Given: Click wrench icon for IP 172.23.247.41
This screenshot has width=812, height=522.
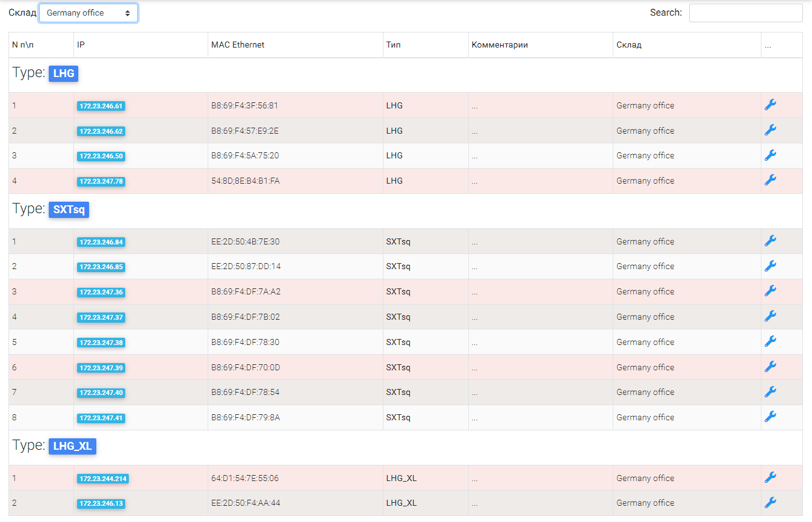Looking at the screenshot, I should pos(770,417).
